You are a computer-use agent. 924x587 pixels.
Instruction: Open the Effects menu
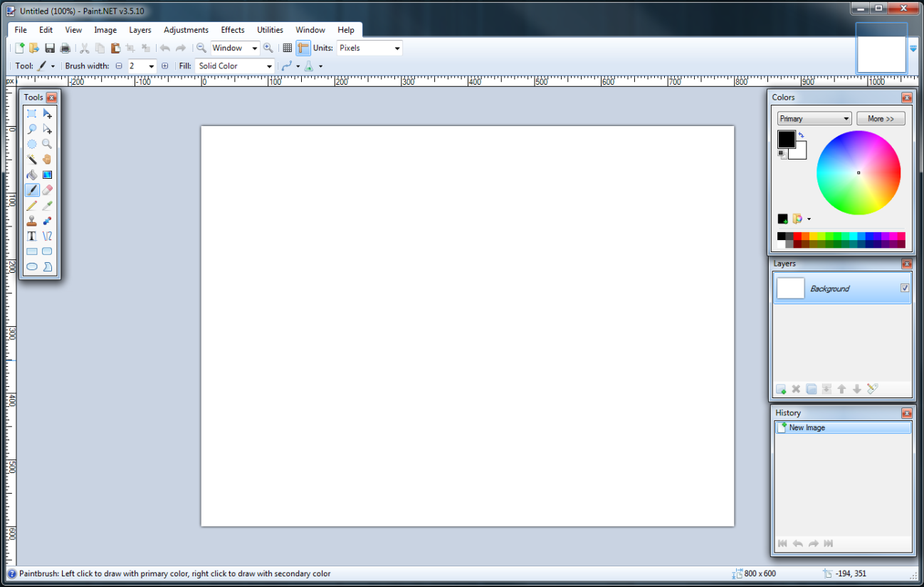pyautogui.click(x=233, y=30)
